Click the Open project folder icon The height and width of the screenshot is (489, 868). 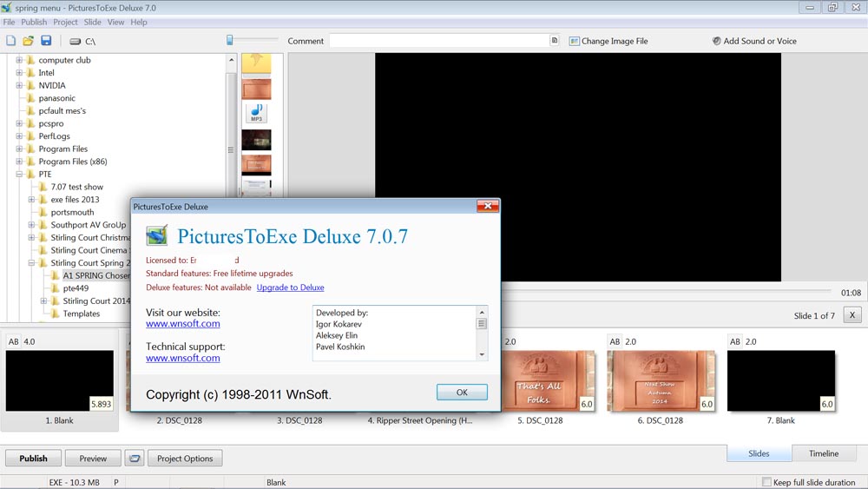(29, 41)
